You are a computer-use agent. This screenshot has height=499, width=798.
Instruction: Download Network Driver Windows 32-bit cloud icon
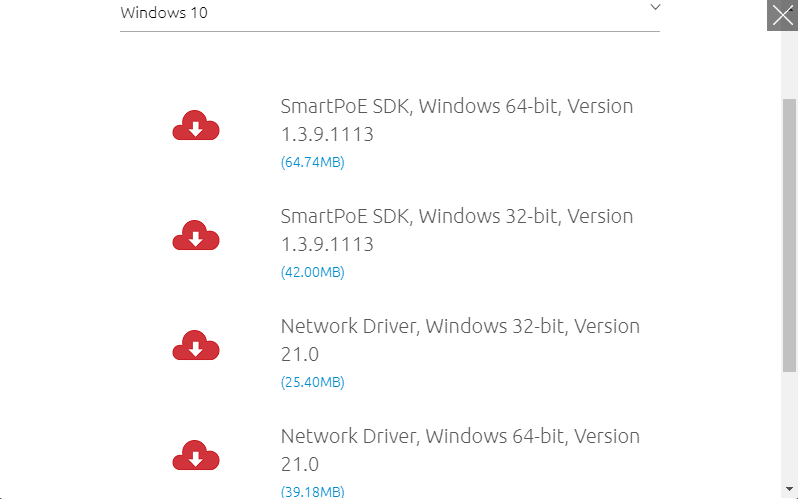coord(196,345)
